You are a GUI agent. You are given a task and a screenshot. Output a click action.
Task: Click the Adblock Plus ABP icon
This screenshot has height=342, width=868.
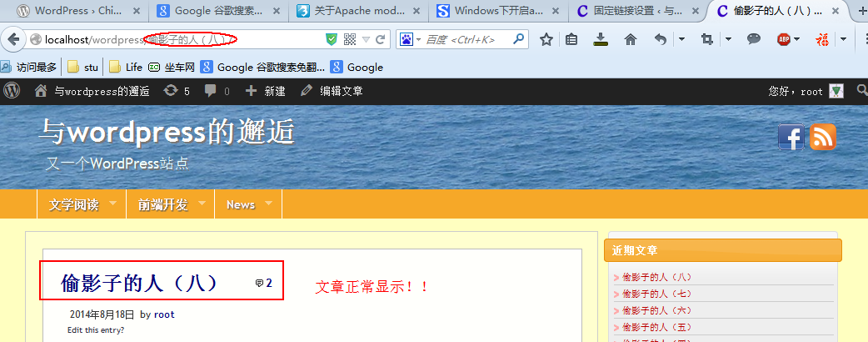[783, 39]
